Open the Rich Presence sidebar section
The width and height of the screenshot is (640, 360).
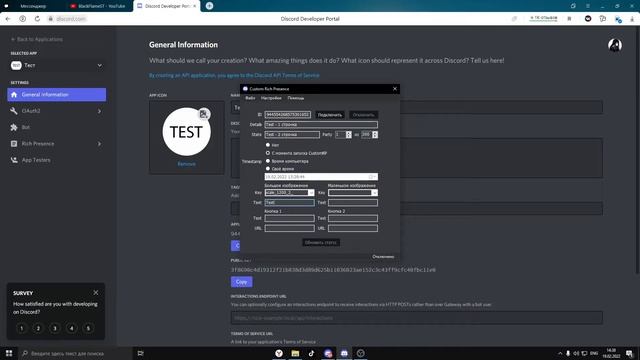(x=56, y=144)
